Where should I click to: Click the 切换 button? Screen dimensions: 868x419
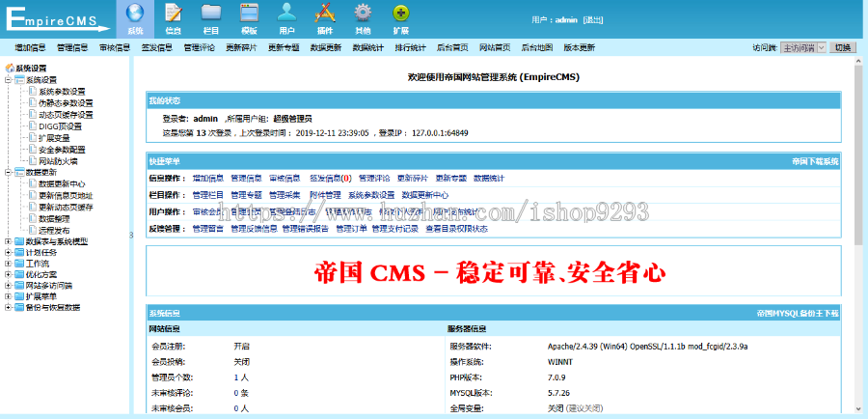click(842, 47)
